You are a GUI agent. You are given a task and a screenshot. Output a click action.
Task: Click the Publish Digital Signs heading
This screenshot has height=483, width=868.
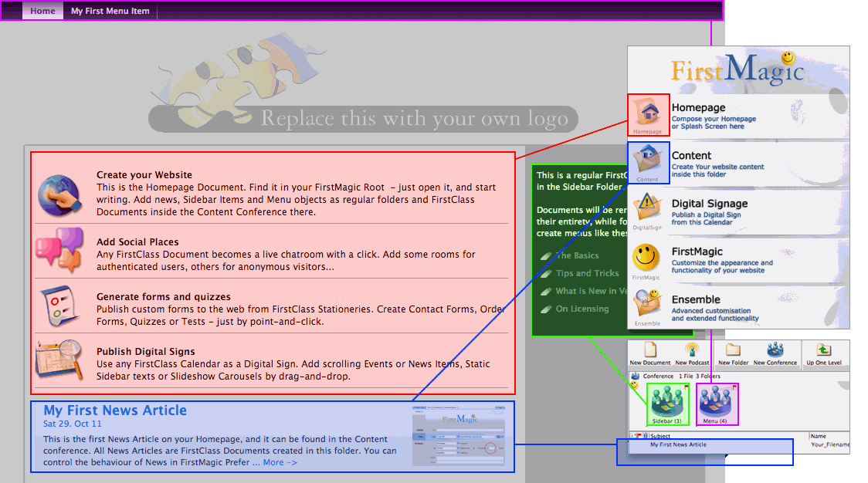[x=146, y=351]
